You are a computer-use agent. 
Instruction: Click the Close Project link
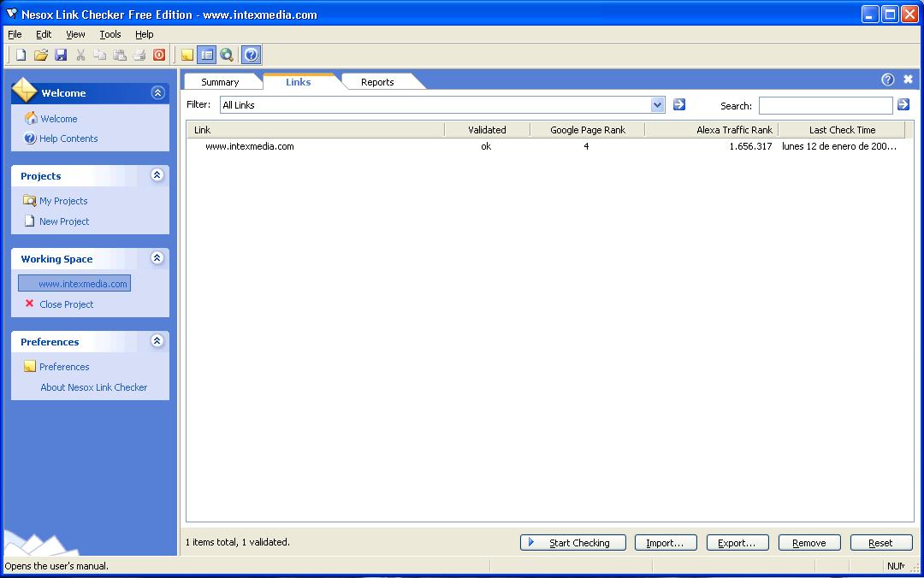click(67, 304)
